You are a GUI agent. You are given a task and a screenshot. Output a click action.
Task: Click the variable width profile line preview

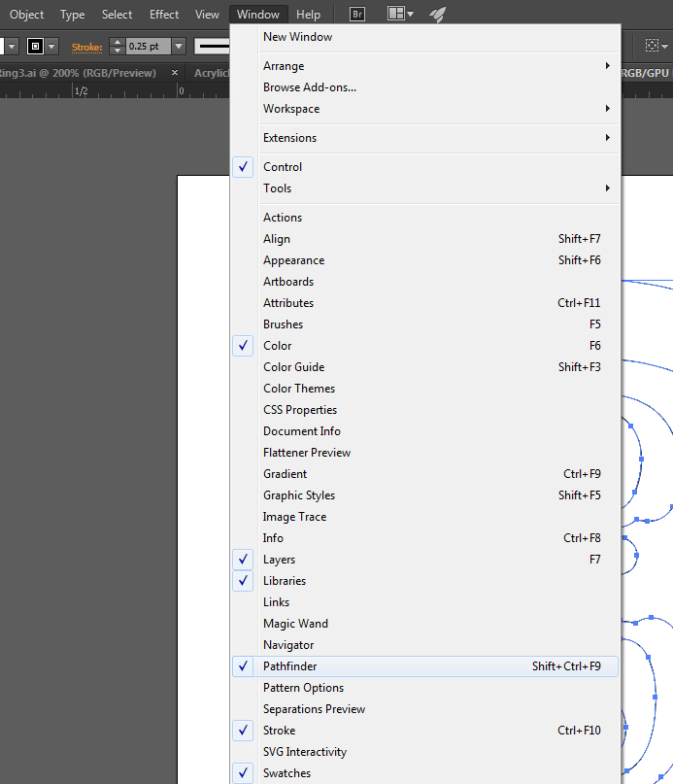click(x=212, y=47)
